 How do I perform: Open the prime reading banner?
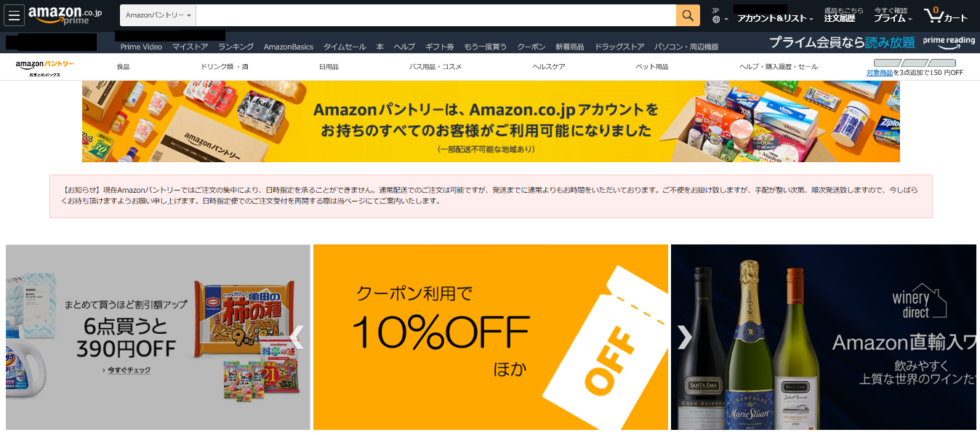872,42
